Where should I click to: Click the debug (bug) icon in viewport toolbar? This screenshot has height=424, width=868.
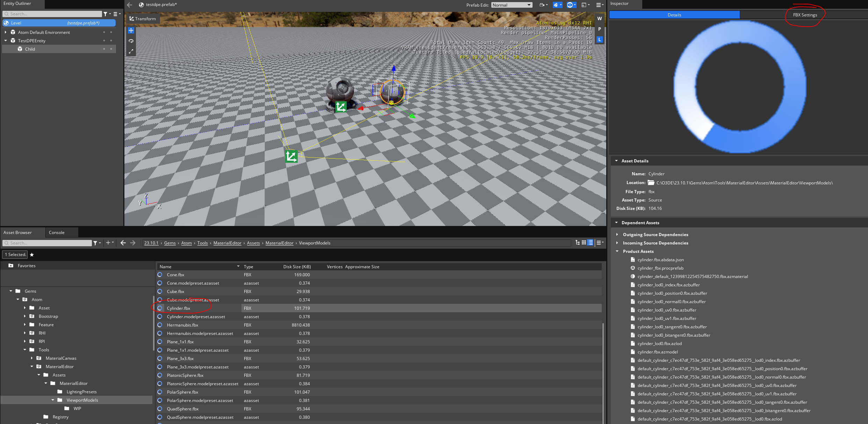pyautogui.click(x=556, y=5)
